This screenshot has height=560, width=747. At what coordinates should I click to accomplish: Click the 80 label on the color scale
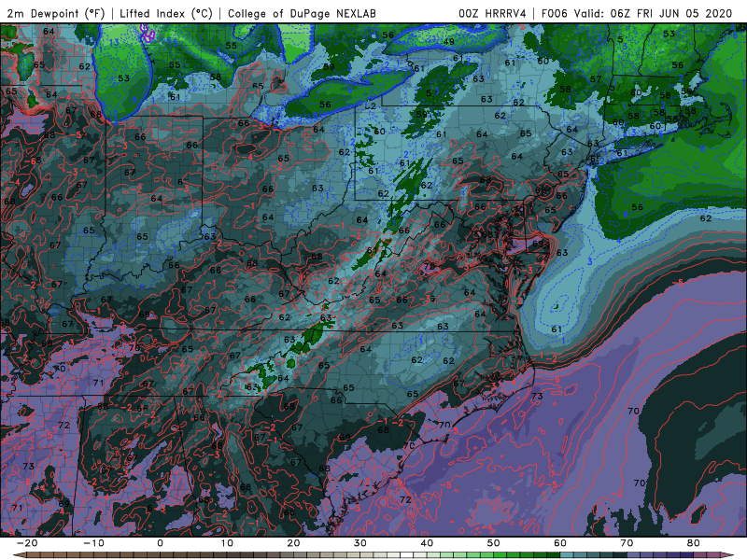pyautogui.click(x=694, y=543)
